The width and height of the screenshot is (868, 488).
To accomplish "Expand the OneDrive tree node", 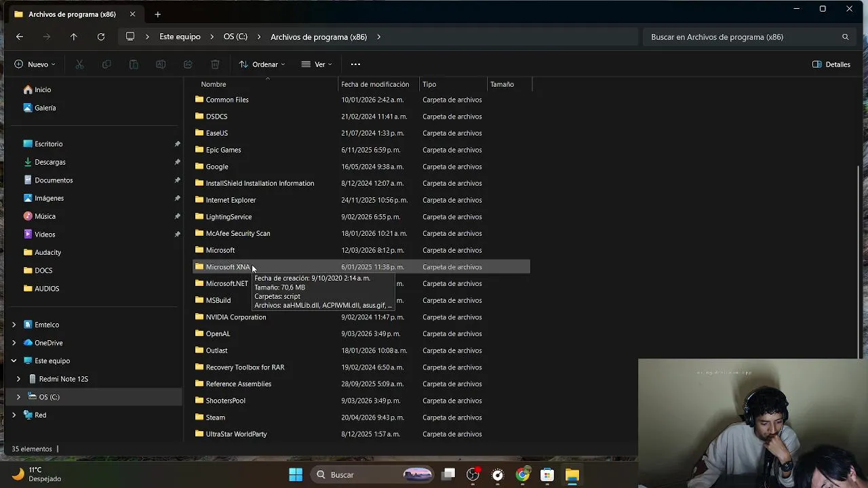I will [14, 343].
